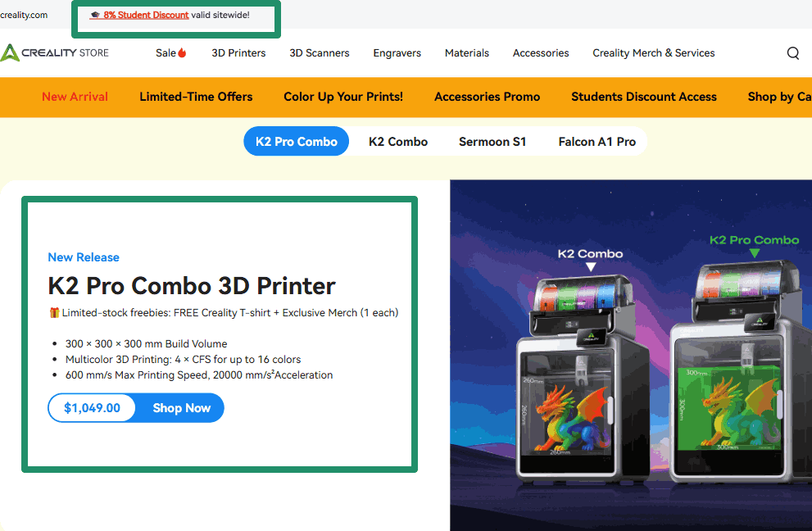812x531 pixels.
Task: Open Students Discount Access
Action: coord(644,97)
